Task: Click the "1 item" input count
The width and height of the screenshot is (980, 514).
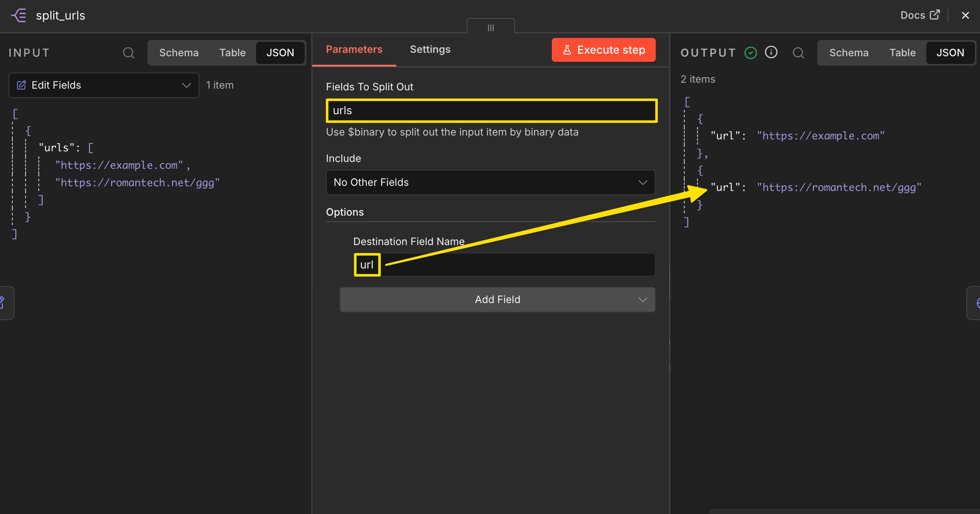Action: point(220,85)
